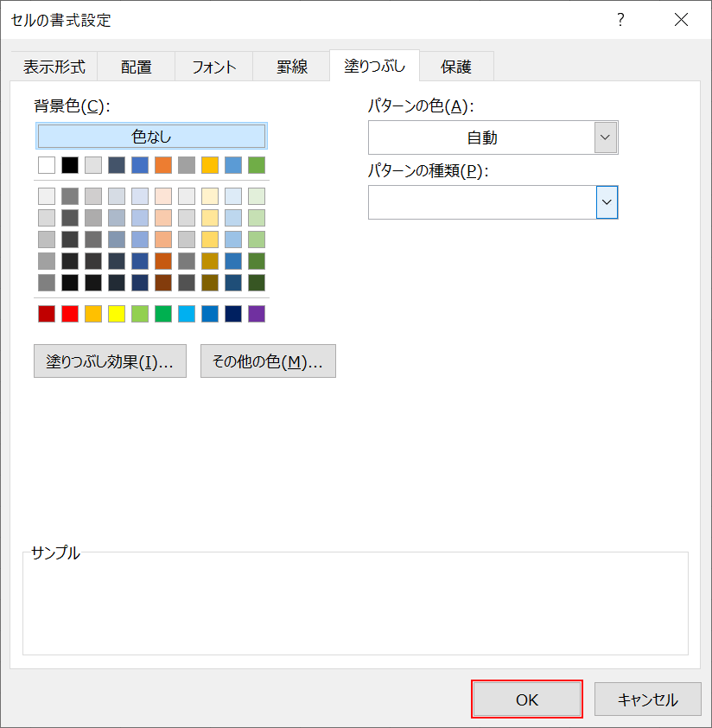Switch to the 表示形式 tab

point(54,67)
